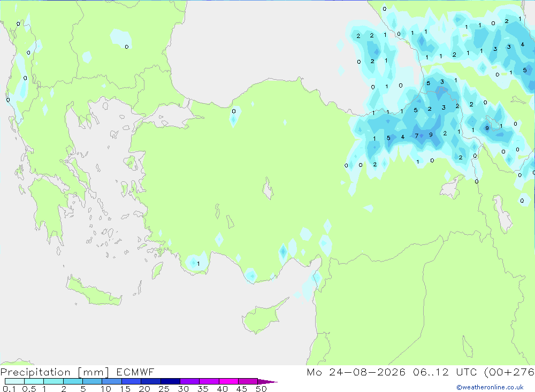
Task: Click the legend tick label '0.1'
Action: point(9,389)
